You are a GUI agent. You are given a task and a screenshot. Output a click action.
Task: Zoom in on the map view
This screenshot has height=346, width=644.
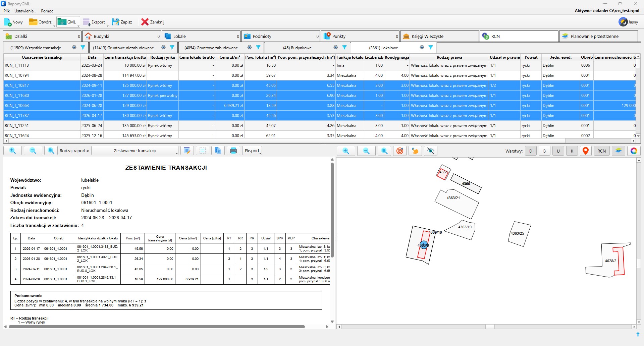tap(346, 151)
